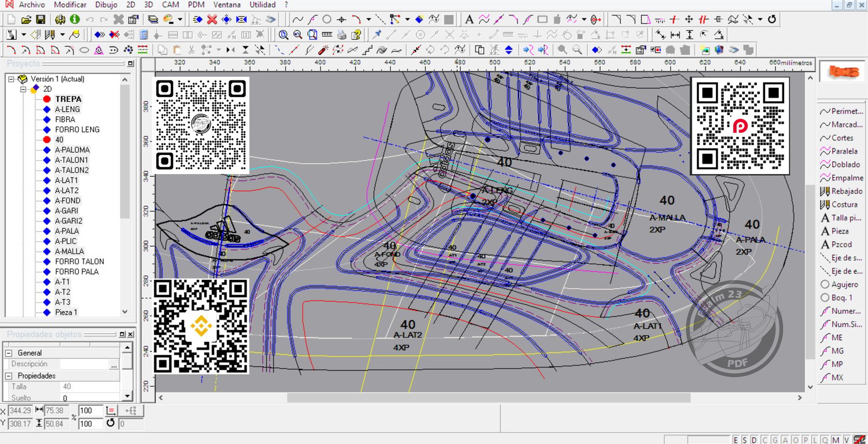Viewport: 868px width, 444px height.
Task: Open the CAM menu
Action: click(171, 5)
